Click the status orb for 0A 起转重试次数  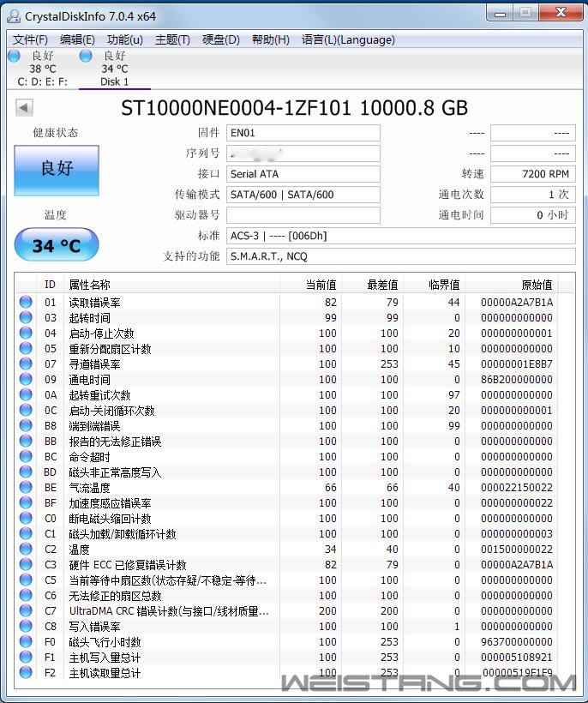[x=26, y=394]
